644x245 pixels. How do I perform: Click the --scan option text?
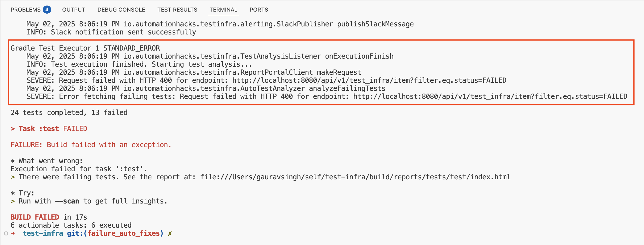[x=67, y=201]
